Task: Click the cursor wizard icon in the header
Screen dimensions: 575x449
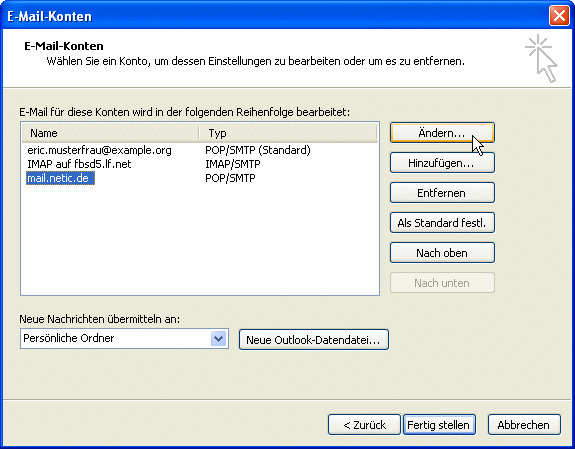Action: (542, 58)
